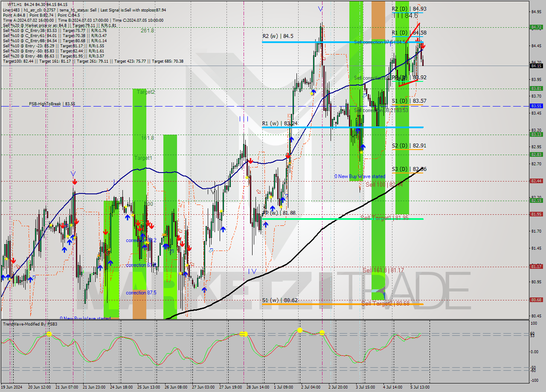
Task: Click the red 81.95 price tag
Action: pos(536,214)
